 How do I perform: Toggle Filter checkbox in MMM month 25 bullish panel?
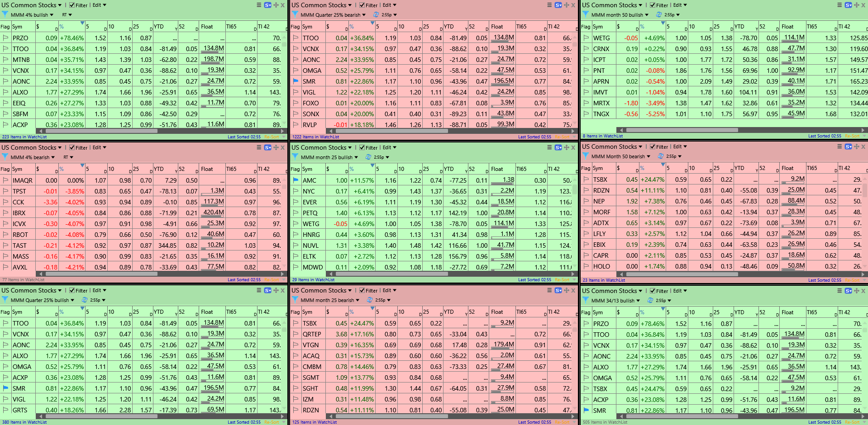[362, 147]
